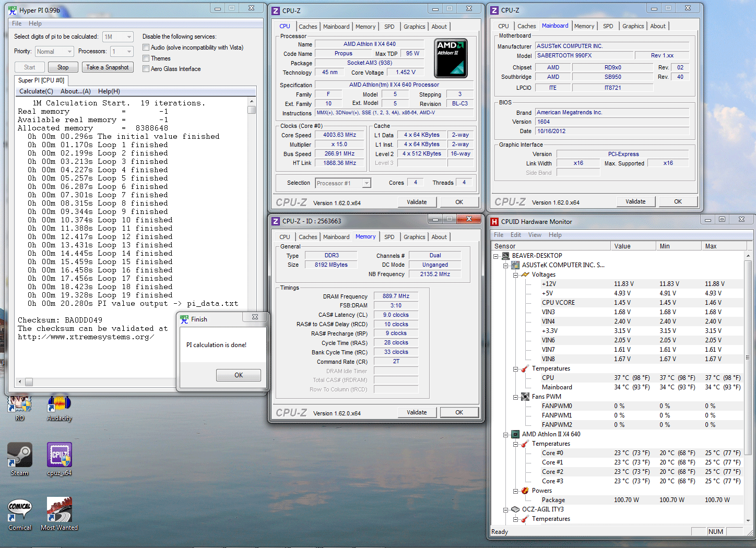Check the Themes service option
This screenshot has height=548, width=756.
(146, 58)
